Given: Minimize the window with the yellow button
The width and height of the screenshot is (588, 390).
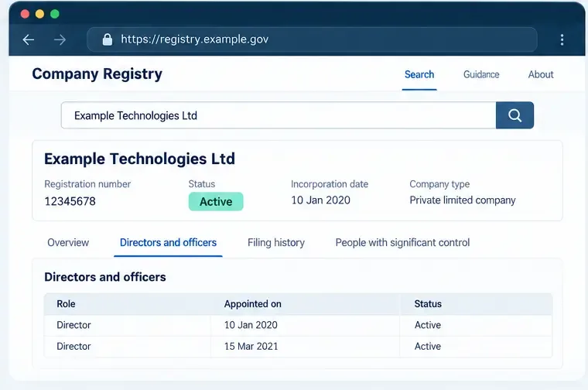Looking at the screenshot, I should click(39, 14).
